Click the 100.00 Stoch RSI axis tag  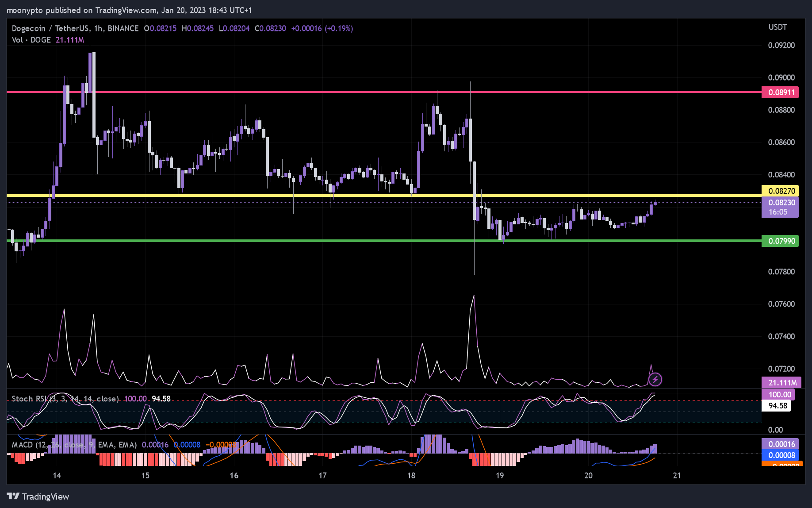pyautogui.click(x=778, y=394)
